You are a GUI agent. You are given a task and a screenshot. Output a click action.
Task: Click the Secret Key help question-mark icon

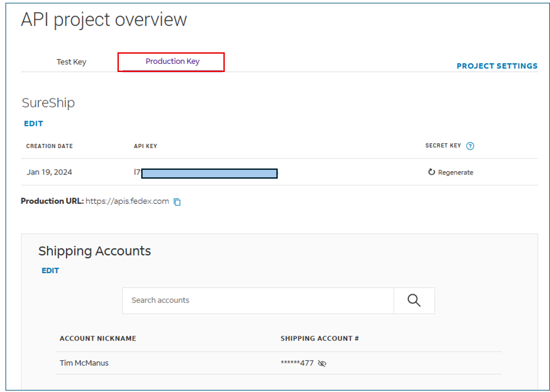(x=471, y=146)
